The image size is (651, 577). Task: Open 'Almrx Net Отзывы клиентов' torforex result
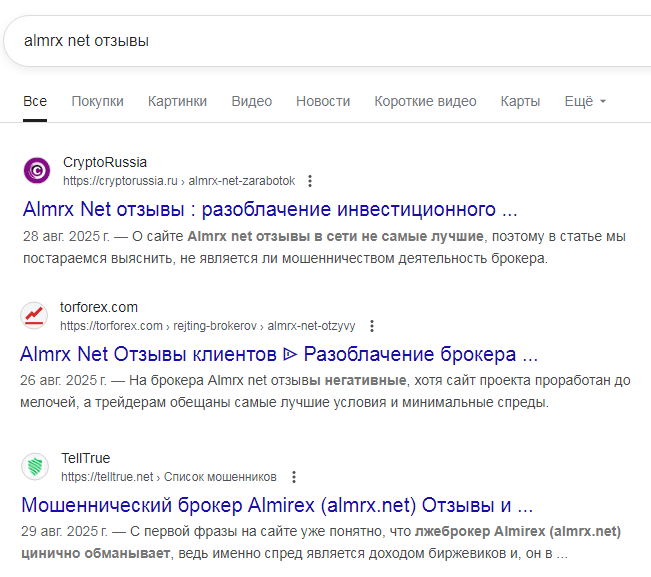pyautogui.click(x=279, y=354)
